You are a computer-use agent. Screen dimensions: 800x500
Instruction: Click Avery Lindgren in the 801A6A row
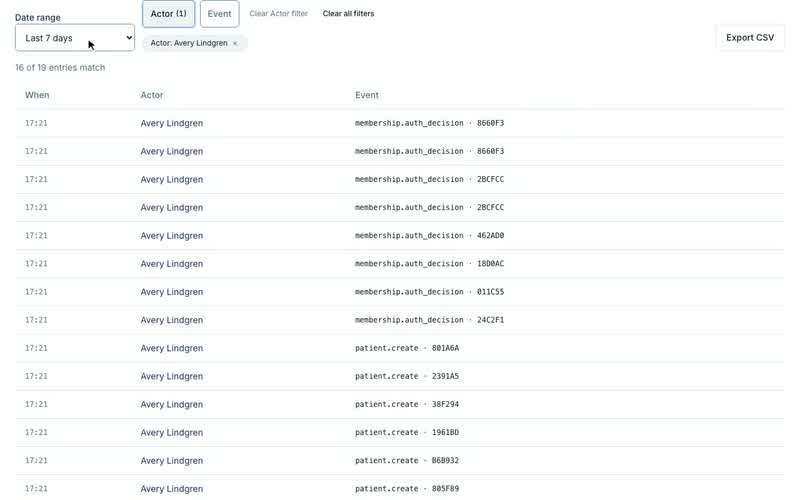[x=171, y=348]
